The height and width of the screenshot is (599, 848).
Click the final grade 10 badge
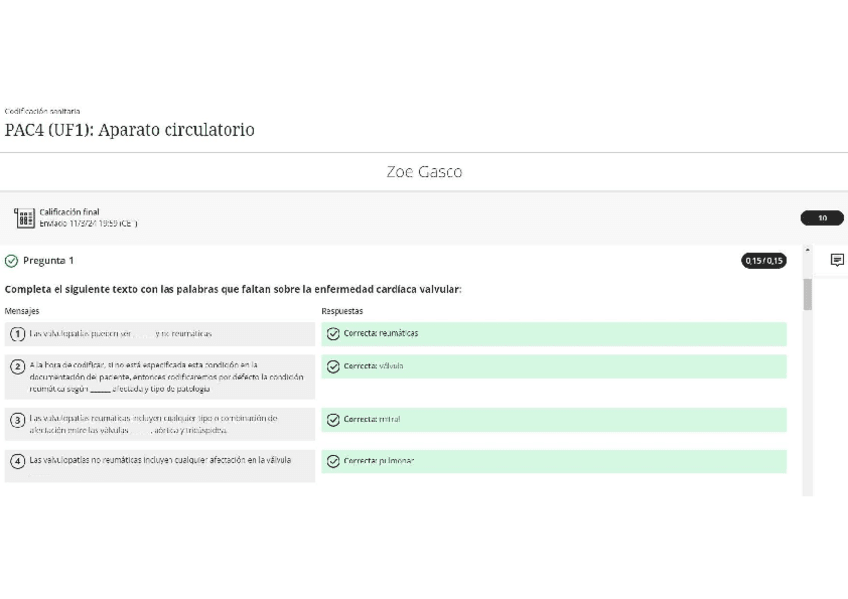click(x=821, y=218)
